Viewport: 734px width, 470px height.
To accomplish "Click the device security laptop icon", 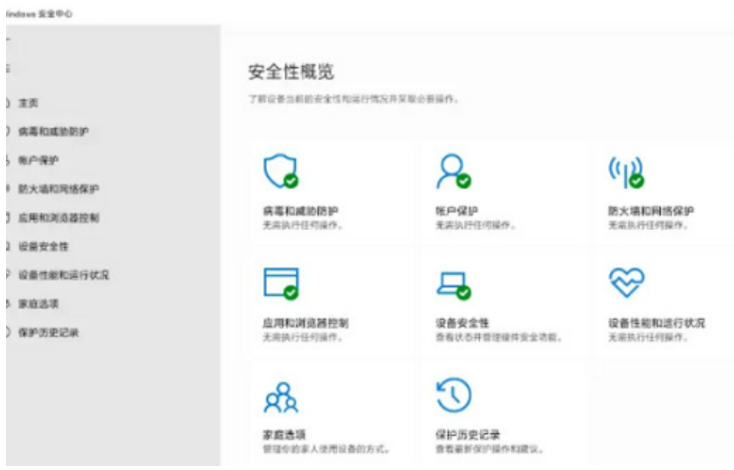I will click(451, 284).
